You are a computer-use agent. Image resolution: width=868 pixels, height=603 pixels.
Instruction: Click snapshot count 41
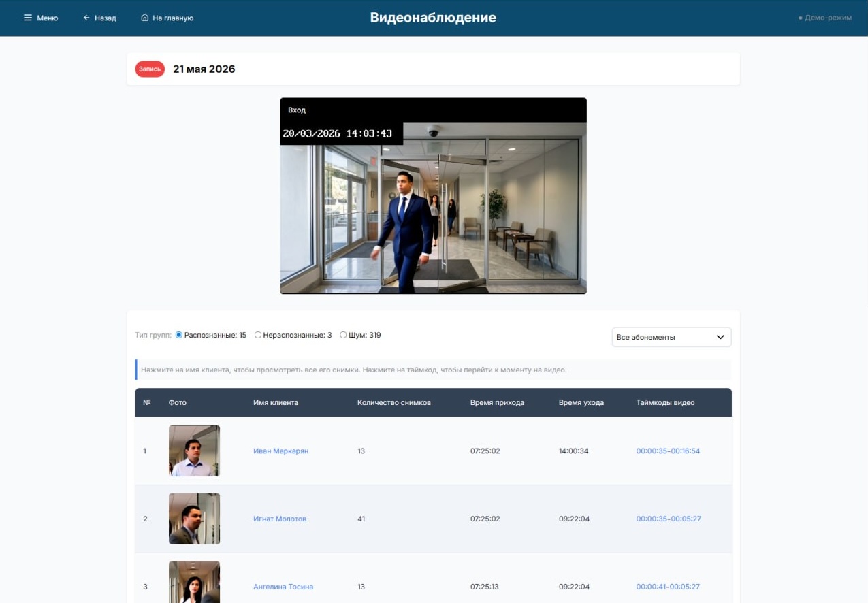[x=361, y=519]
